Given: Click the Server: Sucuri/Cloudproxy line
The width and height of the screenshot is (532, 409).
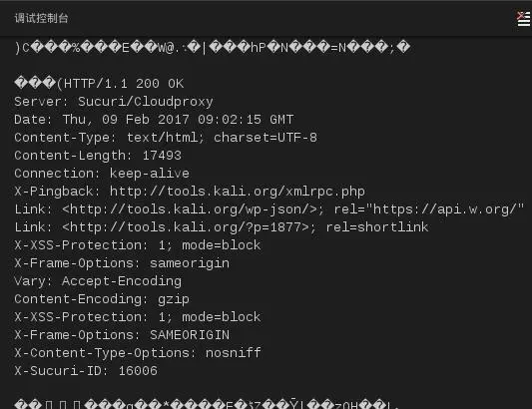Looking at the screenshot, I should point(114,102).
